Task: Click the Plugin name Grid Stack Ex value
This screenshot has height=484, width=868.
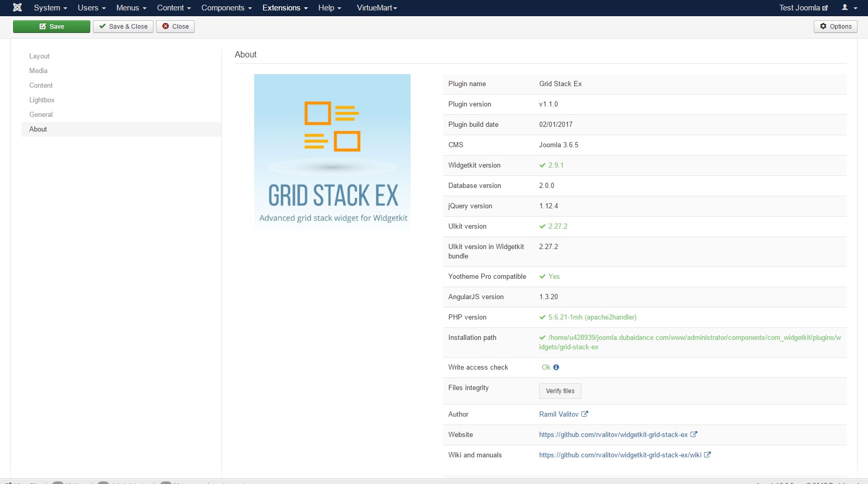Action: click(560, 84)
